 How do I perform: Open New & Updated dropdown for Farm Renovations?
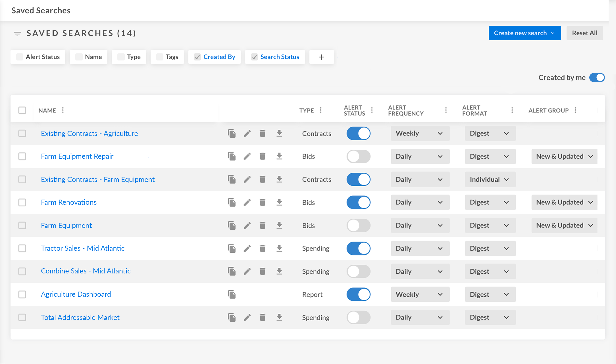tap(564, 202)
